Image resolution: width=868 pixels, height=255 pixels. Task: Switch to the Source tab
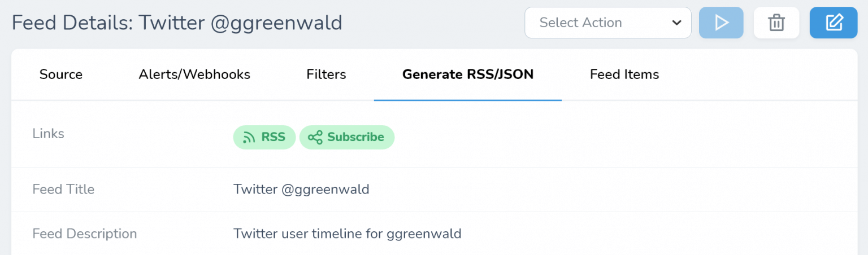click(x=61, y=74)
